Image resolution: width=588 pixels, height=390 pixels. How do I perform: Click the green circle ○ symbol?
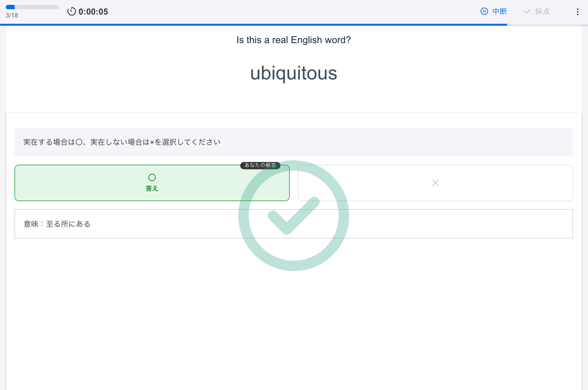(x=152, y=178)
